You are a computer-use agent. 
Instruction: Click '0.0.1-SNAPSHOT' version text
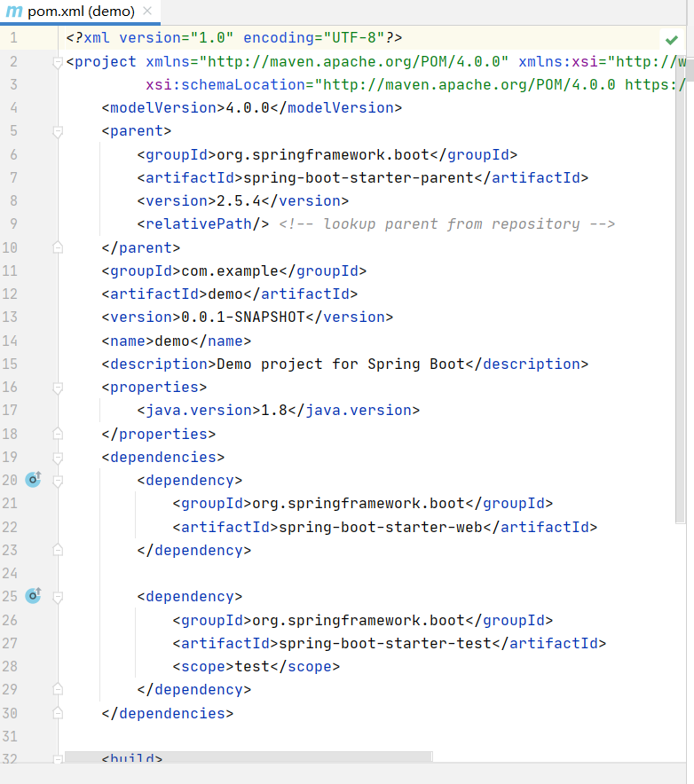242,317
